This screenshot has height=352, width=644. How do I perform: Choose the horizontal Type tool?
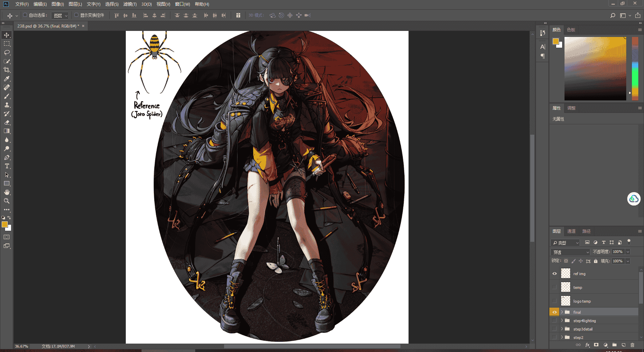tap(7, 166)
